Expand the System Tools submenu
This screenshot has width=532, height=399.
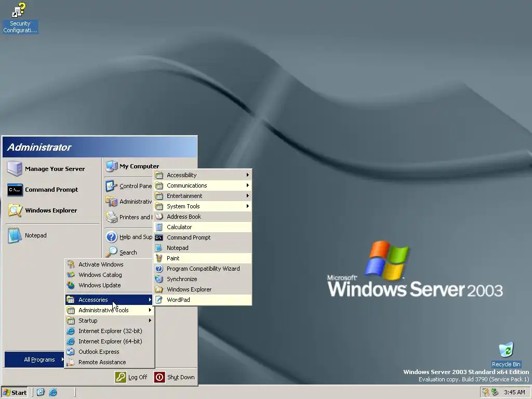(x=203, y=206)
